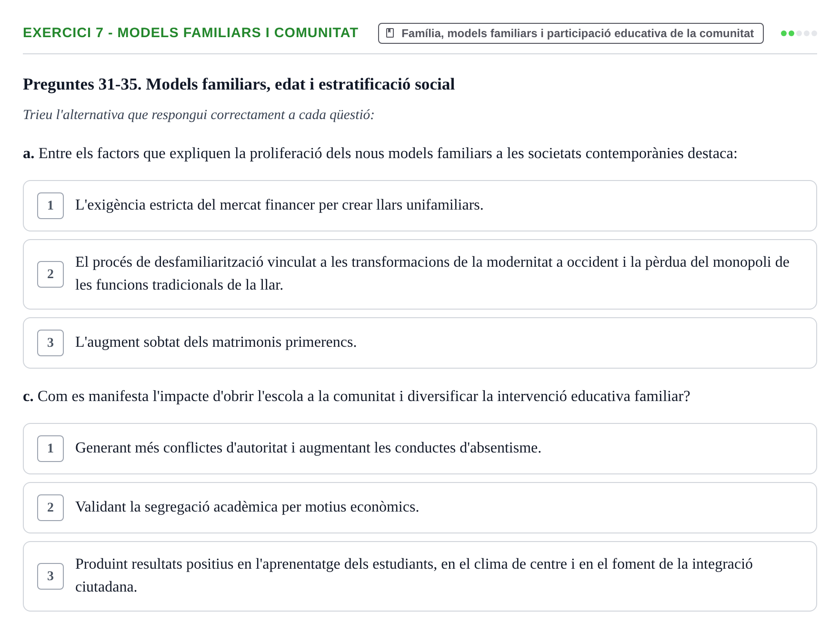This screenshot has height=643, width=840.
Task: Choose the 'procés de desfamiliarització' answer option
Action: [420, 274]
